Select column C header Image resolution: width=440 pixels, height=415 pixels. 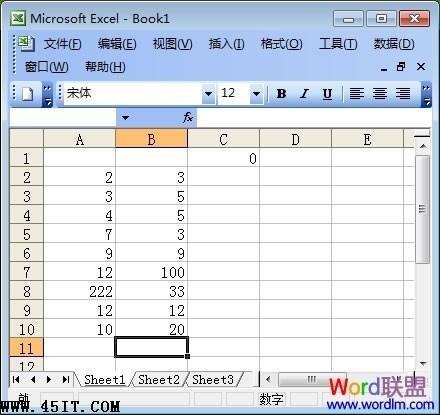pos(223,139)
